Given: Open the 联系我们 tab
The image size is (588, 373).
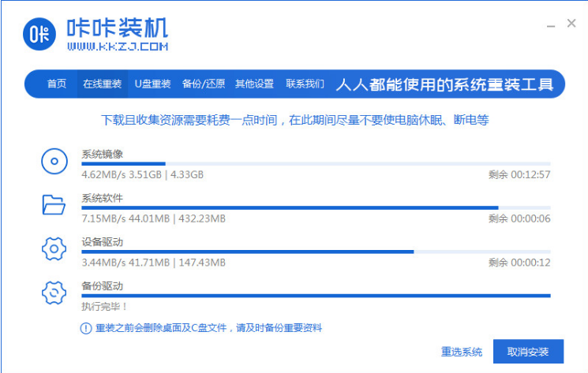Looking at the screenshot, I should 305,84.
